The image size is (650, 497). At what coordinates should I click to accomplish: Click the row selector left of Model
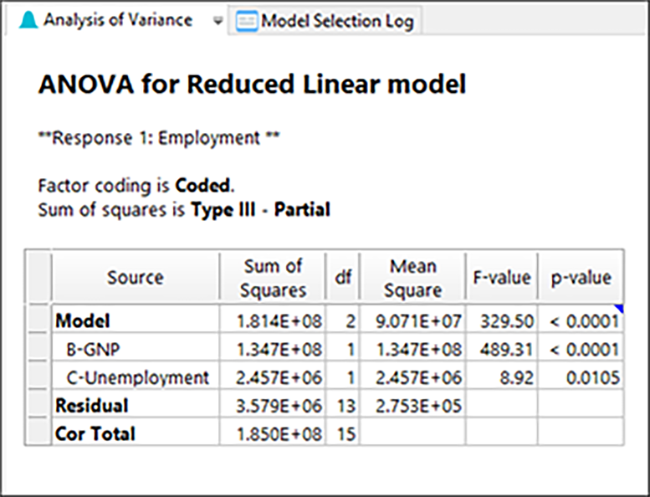point(40,320)
